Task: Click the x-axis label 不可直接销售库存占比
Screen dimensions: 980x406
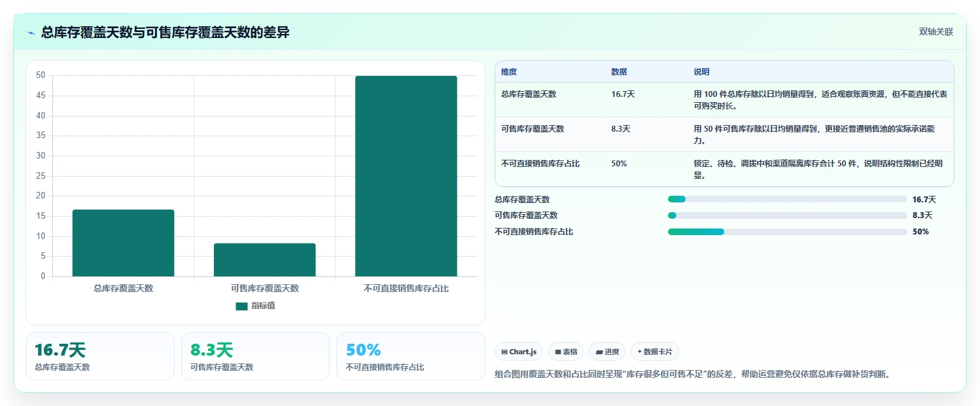Action: 406,288
